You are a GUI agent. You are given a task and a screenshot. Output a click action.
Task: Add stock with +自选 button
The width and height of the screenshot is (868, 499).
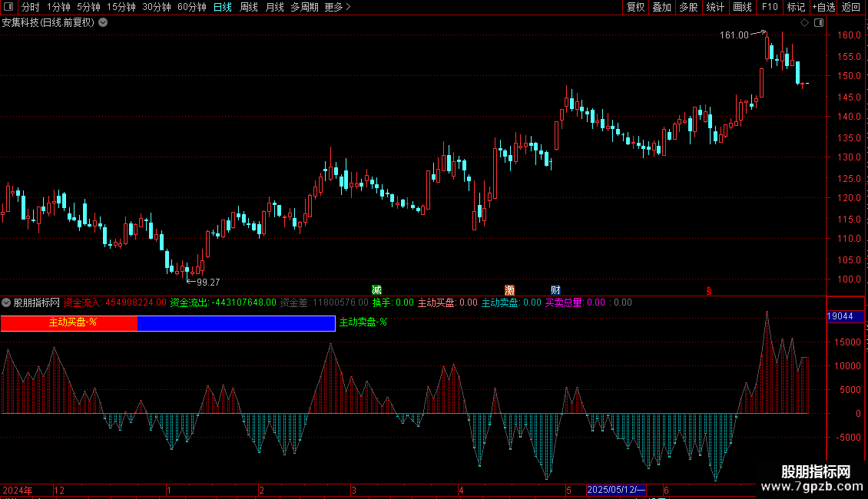[823, 7]
